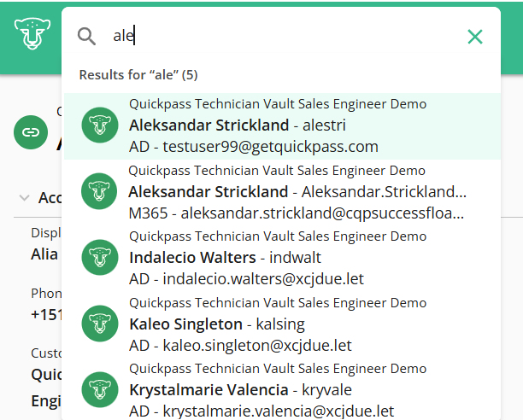Click avatar icon beside the M365 Aleksandar result
Screen dimensions: 523x420
pos(99,191)
